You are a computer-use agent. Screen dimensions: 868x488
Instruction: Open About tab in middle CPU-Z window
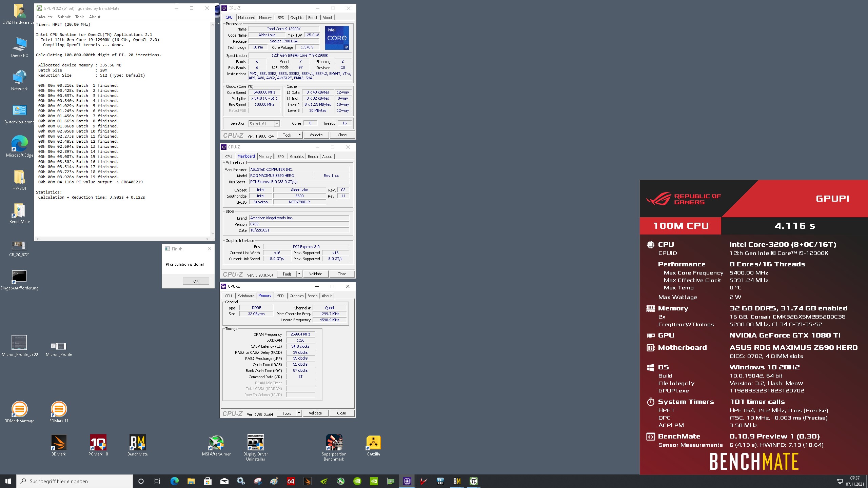point(327,157)
